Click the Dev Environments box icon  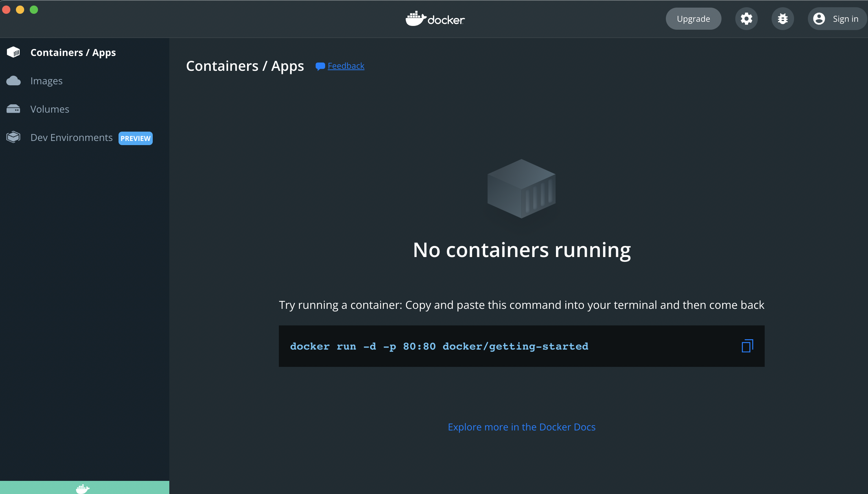click(13, 137)
